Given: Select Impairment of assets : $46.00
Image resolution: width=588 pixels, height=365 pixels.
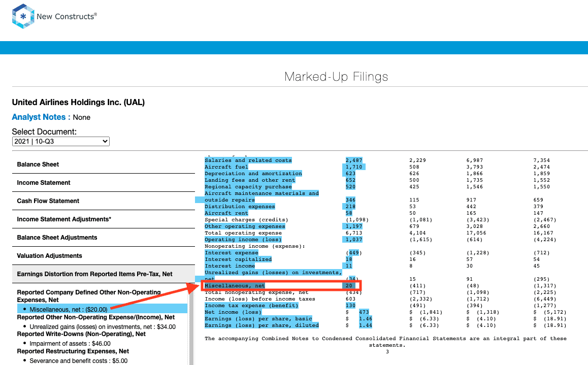Looking at the screenshot, I should (x=70, y=344).
